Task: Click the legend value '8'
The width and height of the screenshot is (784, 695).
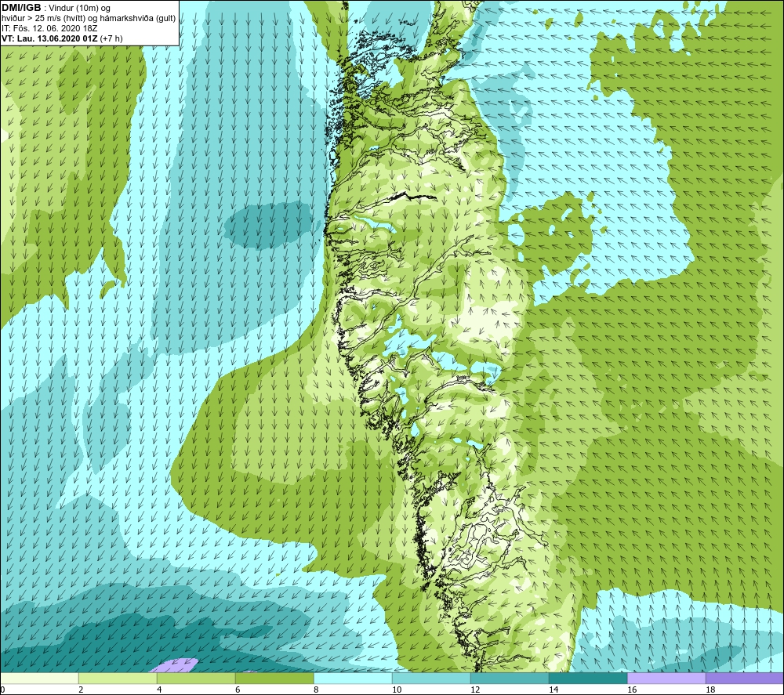Action: pos(317,690)
